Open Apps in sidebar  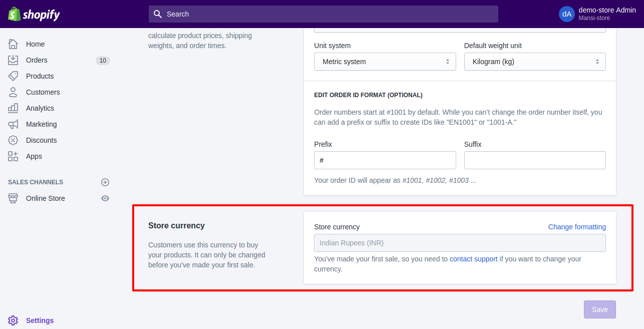tap(34, 156)
